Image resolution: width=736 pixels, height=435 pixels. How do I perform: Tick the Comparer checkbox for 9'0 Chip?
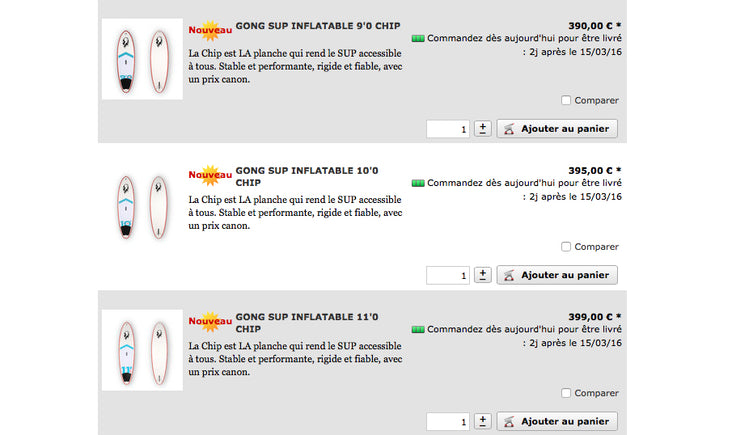566,100
